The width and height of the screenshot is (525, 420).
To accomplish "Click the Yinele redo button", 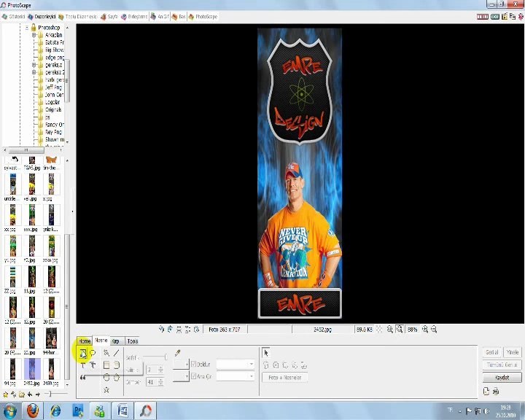I will coord(513,352).
